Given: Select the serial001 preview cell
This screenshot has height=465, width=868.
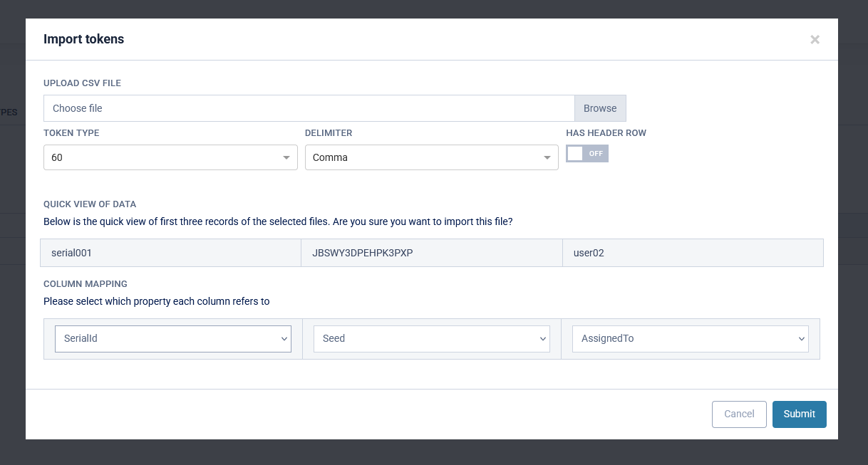Looking at the screenshot, I should [x=170, y=253].
